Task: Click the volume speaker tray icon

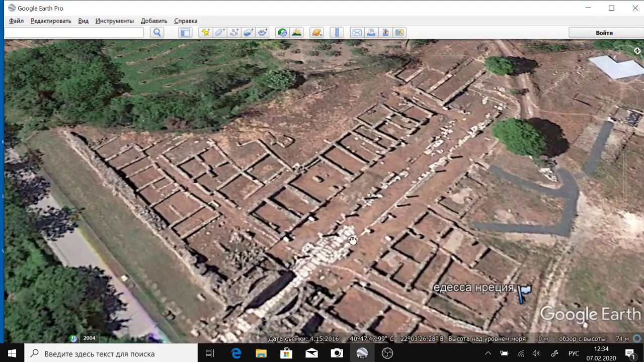Action: coord(536,353)
